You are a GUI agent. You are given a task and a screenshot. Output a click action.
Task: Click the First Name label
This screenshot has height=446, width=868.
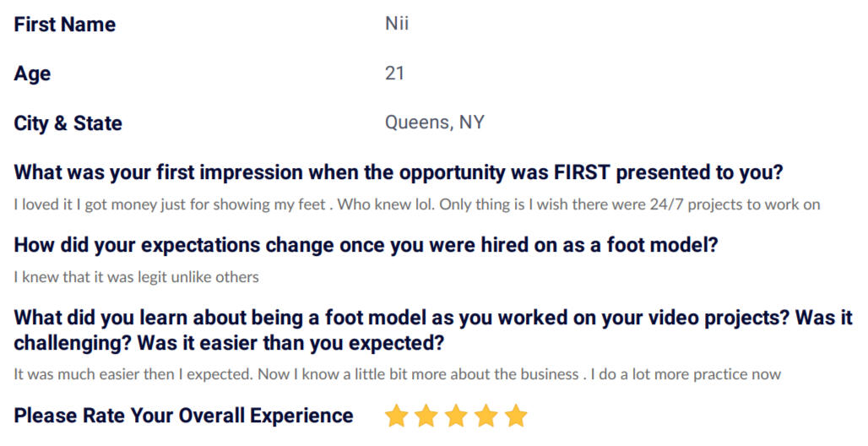tap(65, 24)
